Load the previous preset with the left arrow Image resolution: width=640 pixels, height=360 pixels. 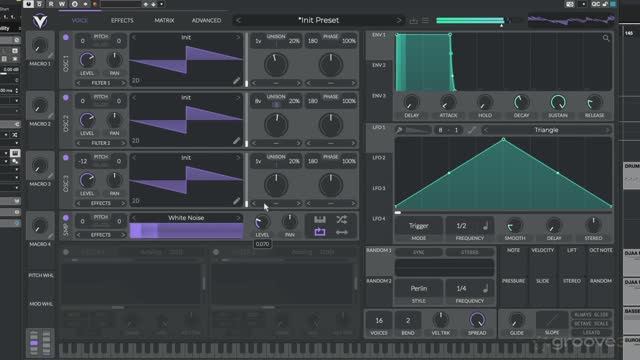point(238,20)
